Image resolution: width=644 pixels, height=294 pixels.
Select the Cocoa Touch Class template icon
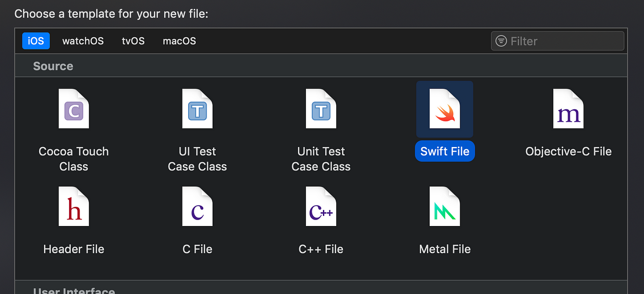(74, 109)
